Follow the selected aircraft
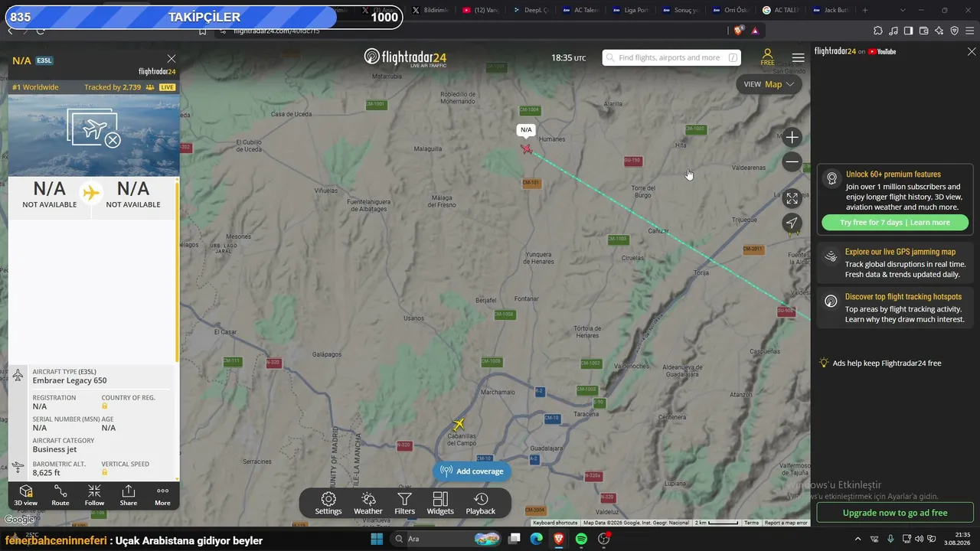 pyautogui.click(x=94, y=495)
